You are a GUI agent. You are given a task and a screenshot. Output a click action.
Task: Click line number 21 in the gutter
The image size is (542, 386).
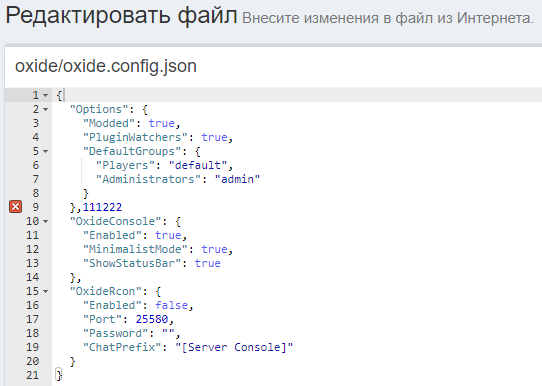[32, 375]
